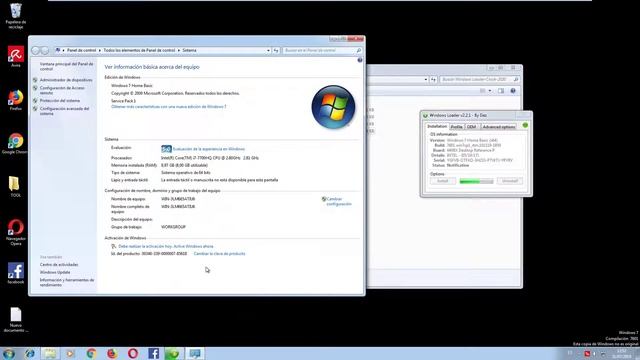Click the Todos los elementos de Panel de control breadcrumb

pos(139,50)
